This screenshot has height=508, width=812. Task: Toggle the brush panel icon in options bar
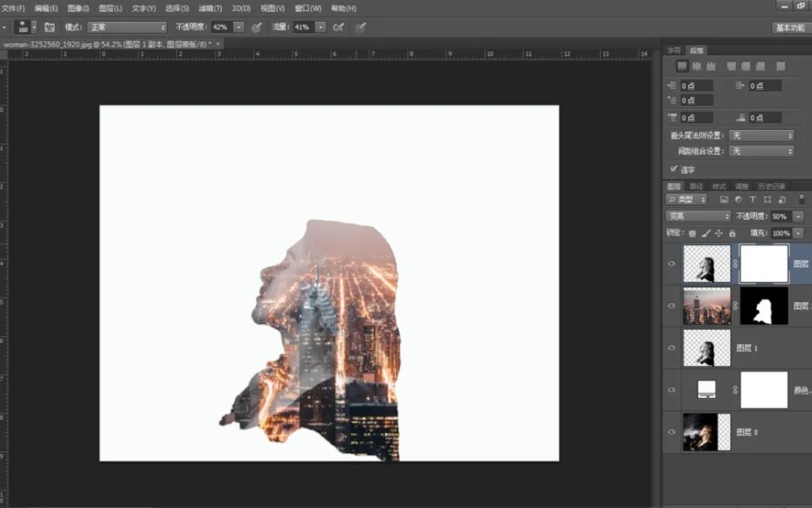coord(50,27)
